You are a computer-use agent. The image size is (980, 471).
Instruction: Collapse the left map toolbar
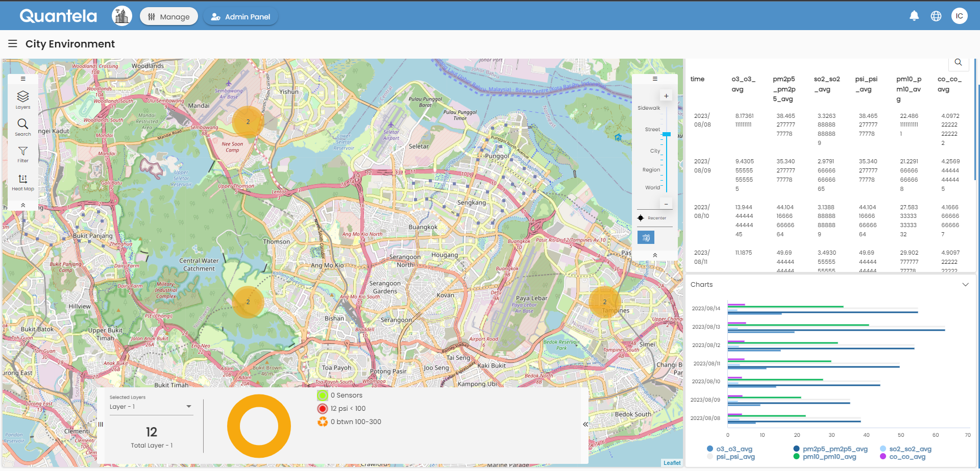[23, 205]
